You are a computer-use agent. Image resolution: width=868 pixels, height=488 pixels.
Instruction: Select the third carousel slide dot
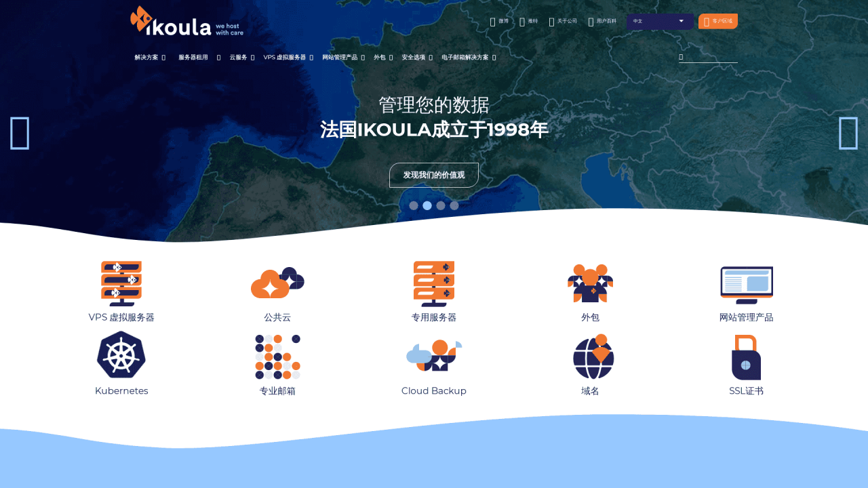[441, 205]
